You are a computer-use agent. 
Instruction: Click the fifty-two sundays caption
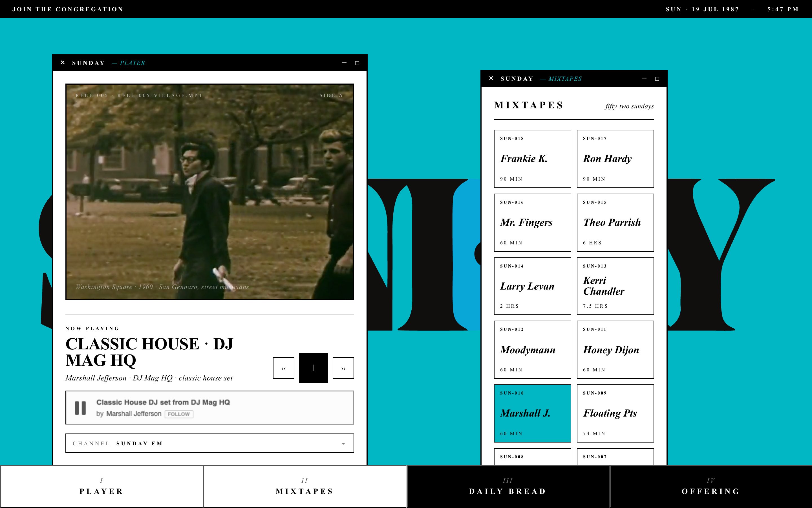coord(630,106)
